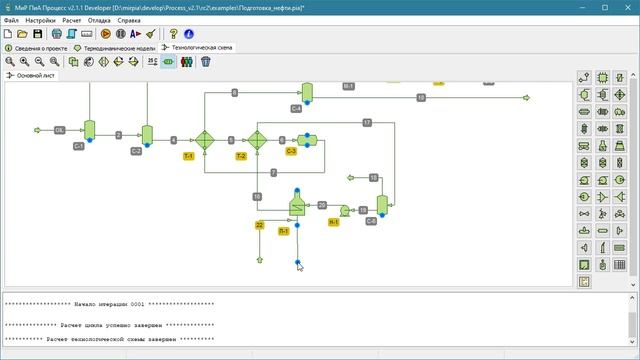Open the Отладка menu

click(x=99, y=20)
